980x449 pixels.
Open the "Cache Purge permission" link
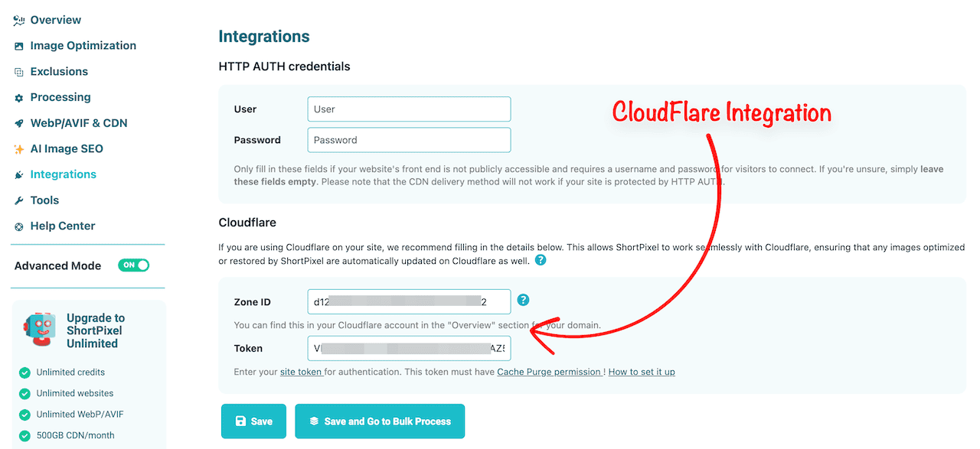tap(550, 371)
